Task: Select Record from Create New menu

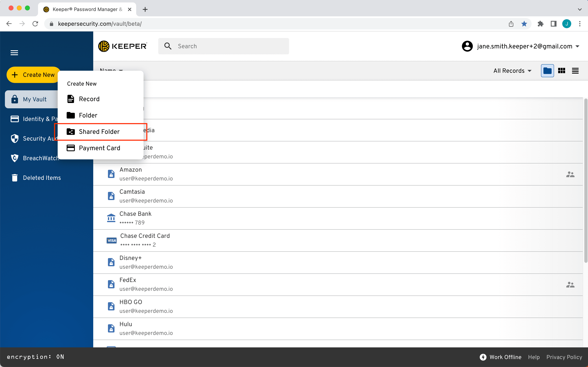Action: 100,99
